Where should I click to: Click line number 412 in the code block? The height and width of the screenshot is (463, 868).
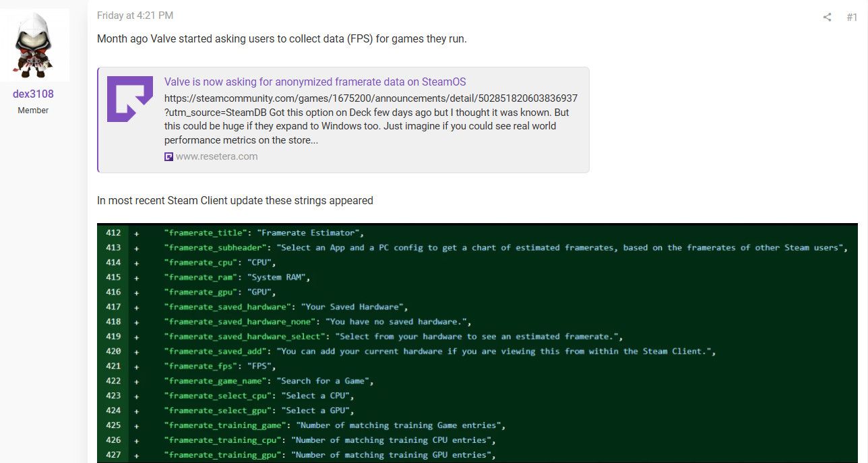tap(113, 233)
